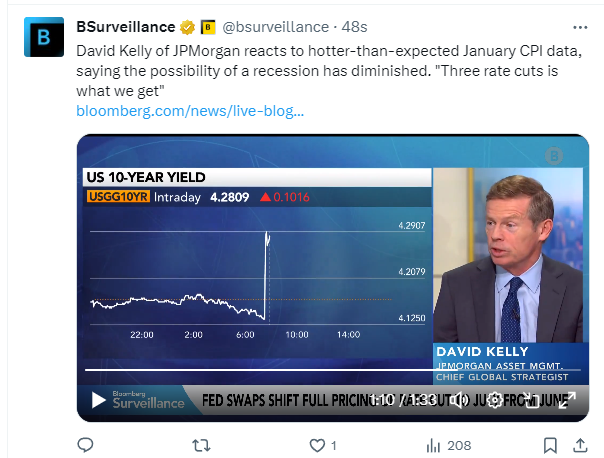Play the David Kelly video
This screenshot has width=604, height=458.
tap(98, 400)
